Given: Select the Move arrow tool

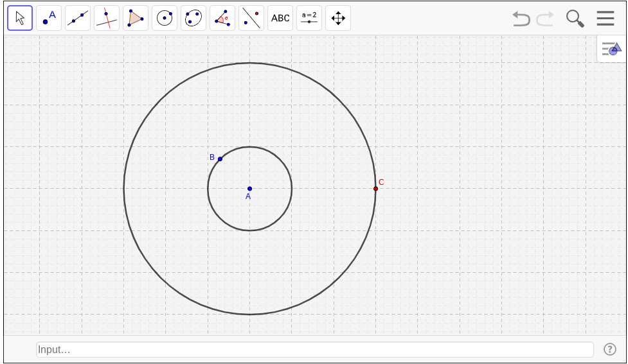Looking at the screenshot, I should click(x=20, y=18).
